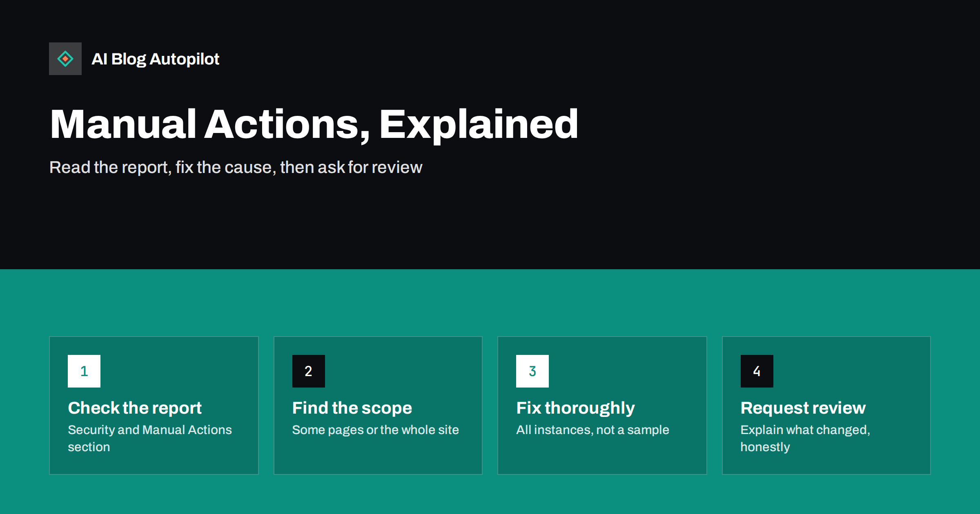Viewport: 980px width, 514px height.
Task: Click the step number 2 badge
Action: [309, 371]
